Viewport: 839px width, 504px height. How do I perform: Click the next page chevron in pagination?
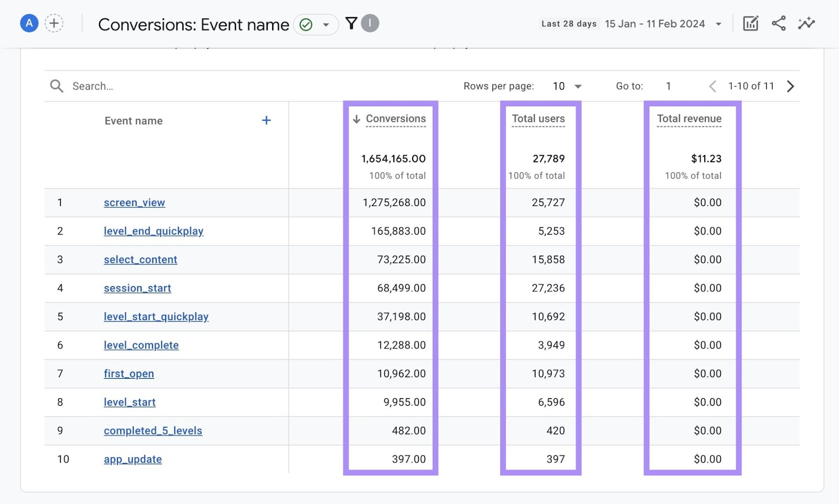pyautogui.click(x=790, y=86)
